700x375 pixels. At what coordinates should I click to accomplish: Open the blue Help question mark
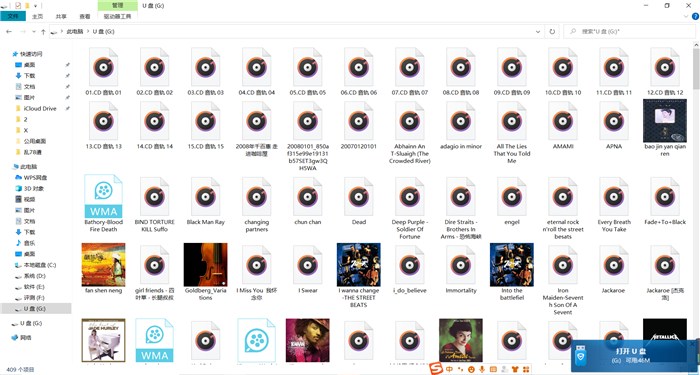[695, 17]
